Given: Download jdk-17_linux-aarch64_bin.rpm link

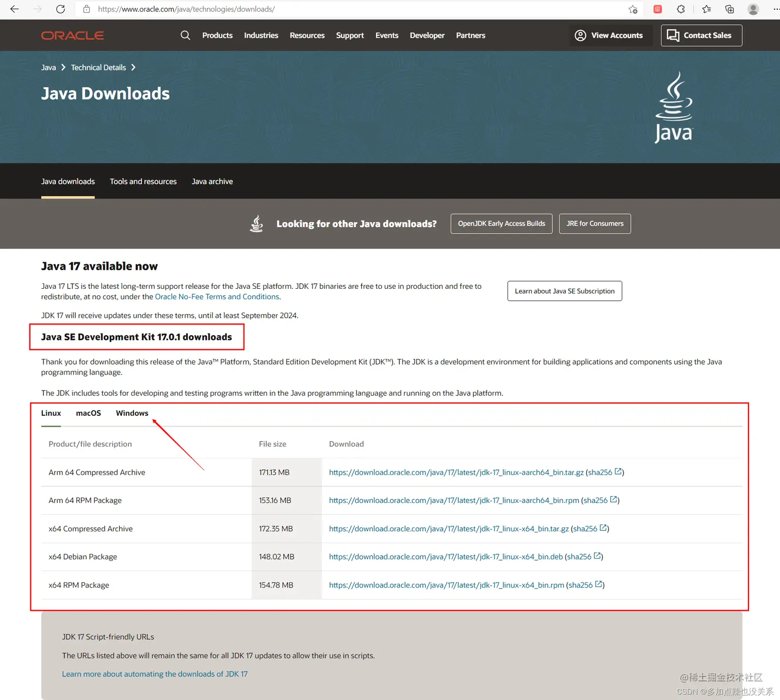Looking at the screenshot, I should pos(454,500).
